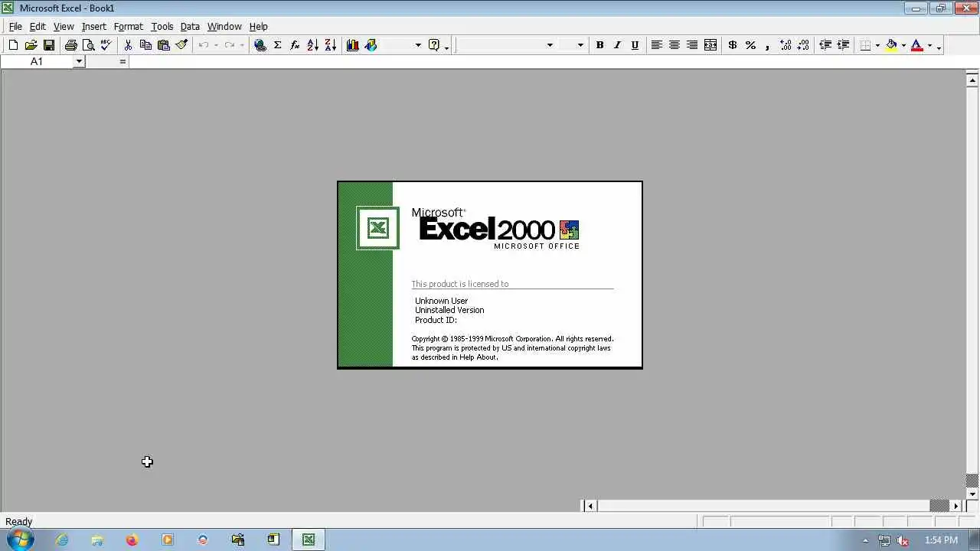Viewport: 980px width, 551px height.
Task: Open Office Assistant help question icon
Action: point(434,45)
